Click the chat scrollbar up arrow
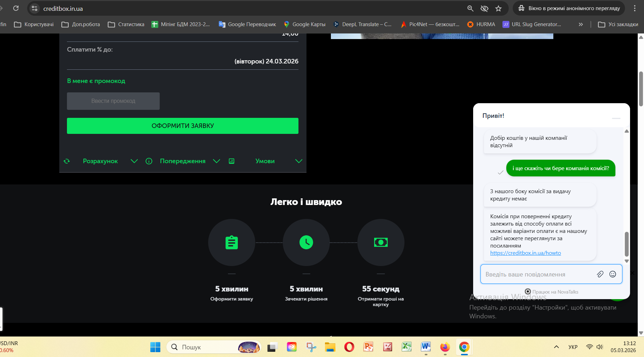Viewport: 644px width, 357px height. [x=627, y=131]
